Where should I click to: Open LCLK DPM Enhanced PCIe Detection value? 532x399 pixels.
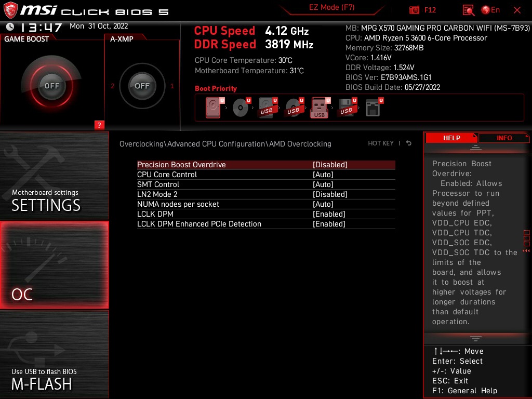[x=329, y=223]
